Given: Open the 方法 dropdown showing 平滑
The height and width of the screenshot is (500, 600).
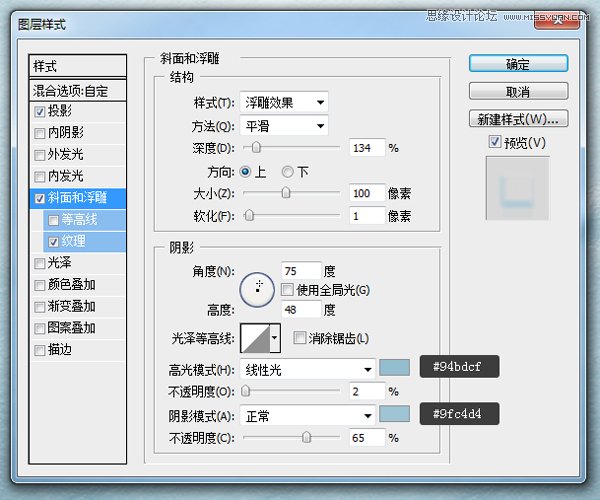Looking at the screenshot, I should point(284,126).
